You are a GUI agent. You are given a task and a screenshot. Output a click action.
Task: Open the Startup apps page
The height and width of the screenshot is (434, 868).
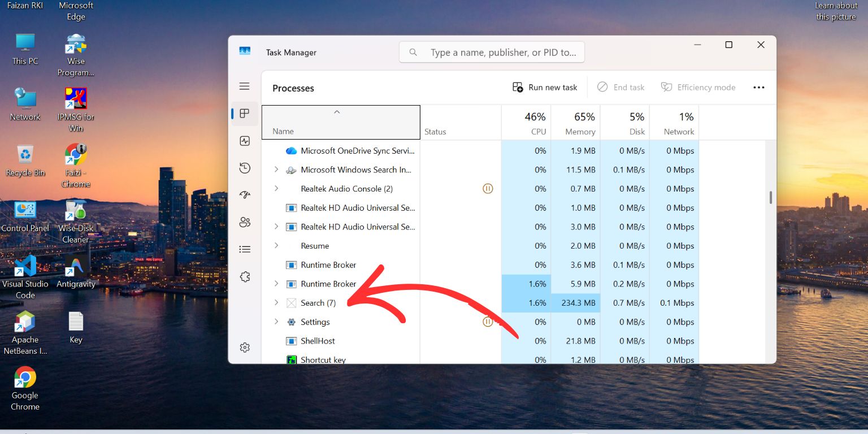tap(244, 194)
